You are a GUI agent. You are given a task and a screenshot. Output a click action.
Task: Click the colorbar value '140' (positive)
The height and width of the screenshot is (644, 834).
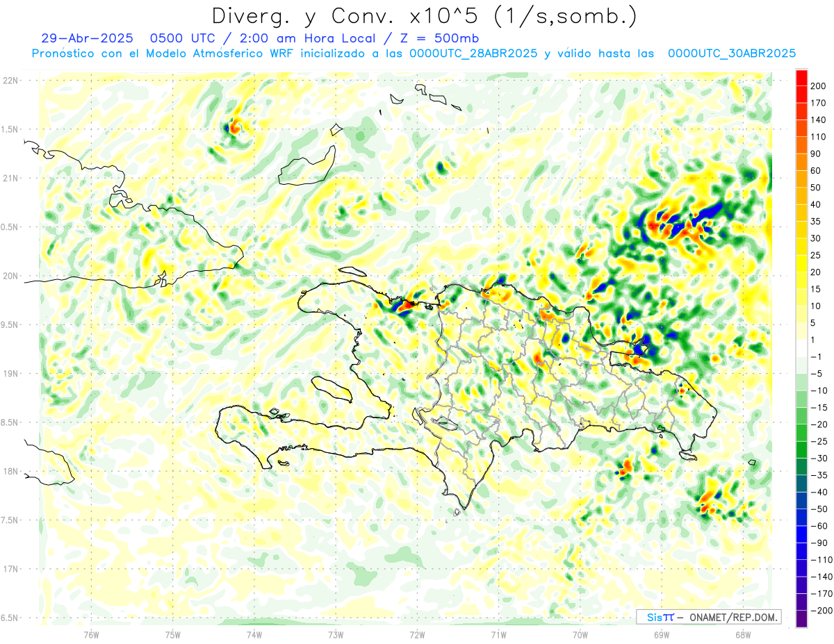coord(818,120)
